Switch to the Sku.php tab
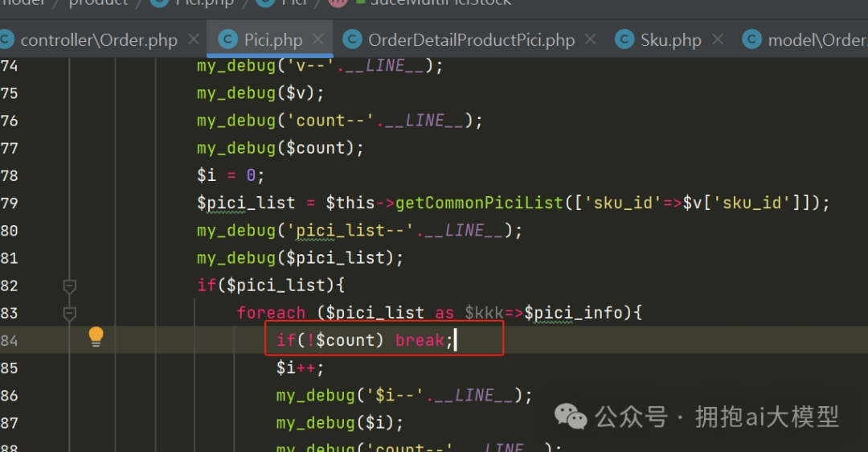 pyautogui.click(x=670, y=40)
